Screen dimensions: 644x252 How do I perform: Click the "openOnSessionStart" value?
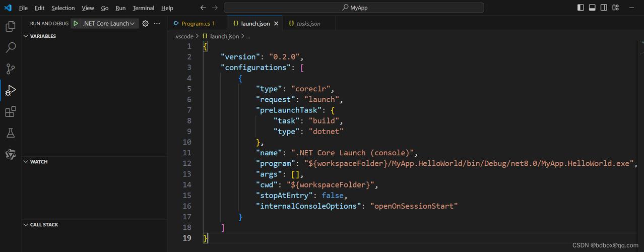click(414, 206)
